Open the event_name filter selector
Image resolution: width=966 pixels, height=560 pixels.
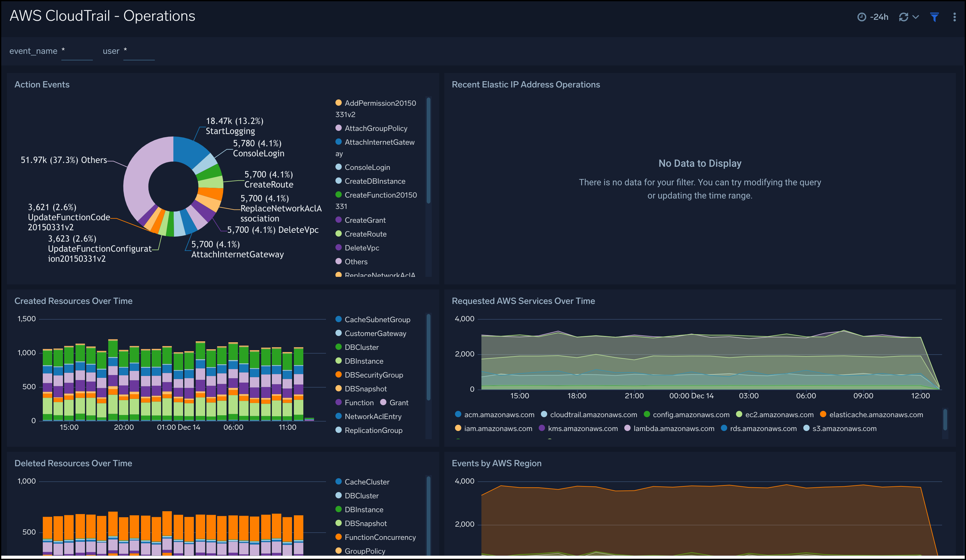click(77, 54)
